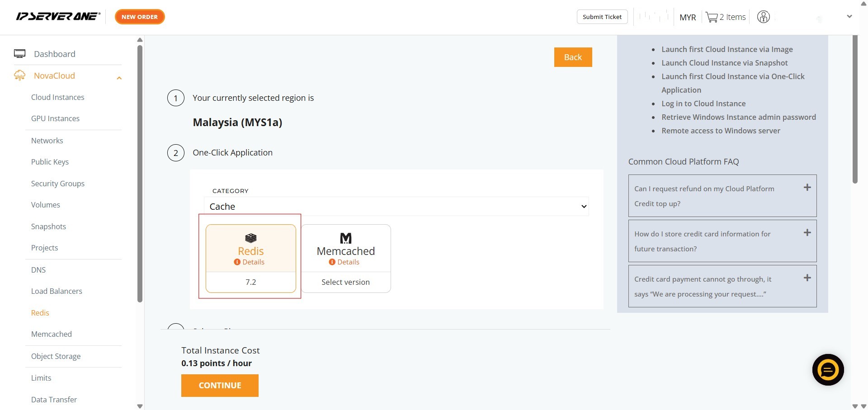
Task: Click the IP ServerOne logo
Action: [58, 17]
